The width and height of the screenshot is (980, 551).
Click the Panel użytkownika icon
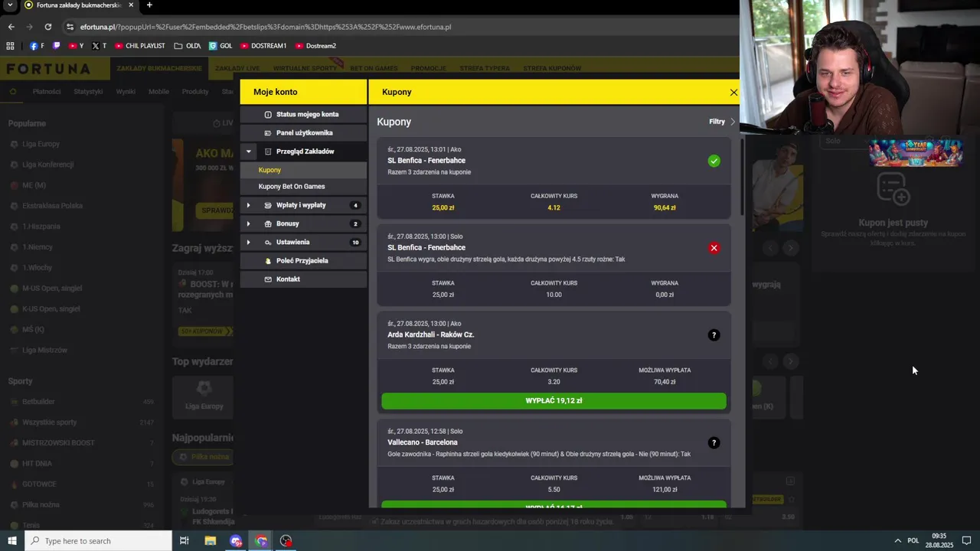click(x=268, y=133)
